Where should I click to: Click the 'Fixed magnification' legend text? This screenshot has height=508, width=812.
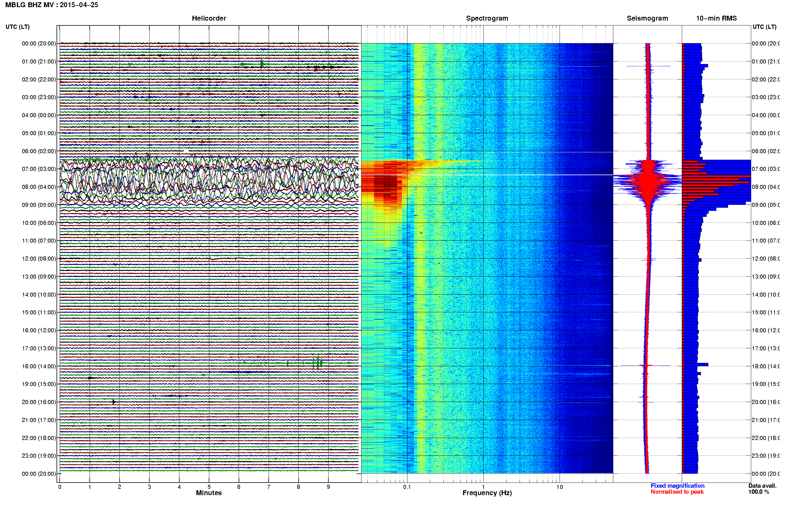678,486
